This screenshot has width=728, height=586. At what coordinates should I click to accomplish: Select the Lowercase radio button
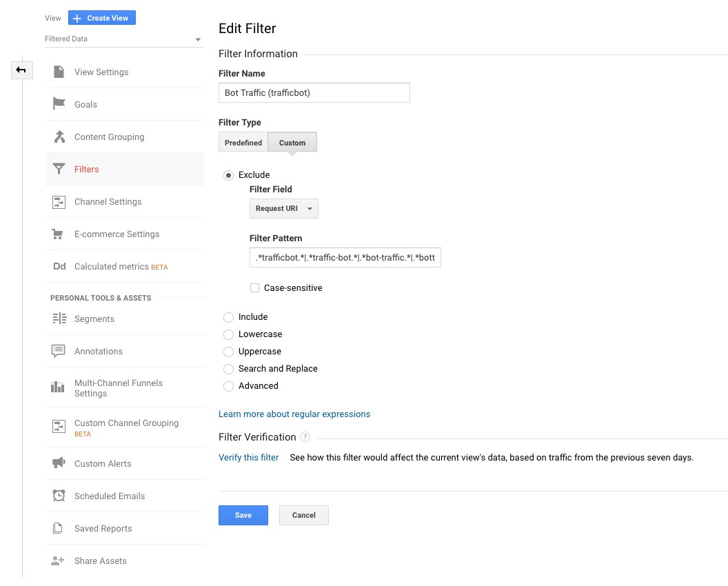tap(228, 334)
